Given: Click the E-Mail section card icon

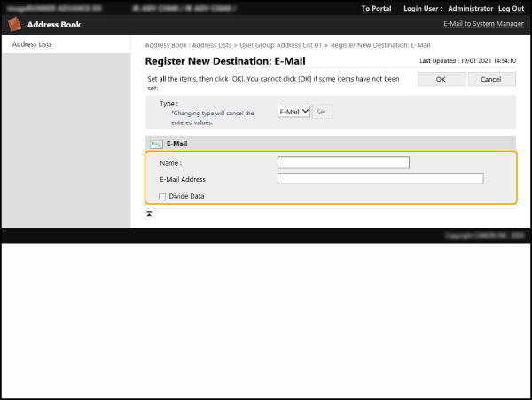Looking at the screenshot, I should point(156,143).
